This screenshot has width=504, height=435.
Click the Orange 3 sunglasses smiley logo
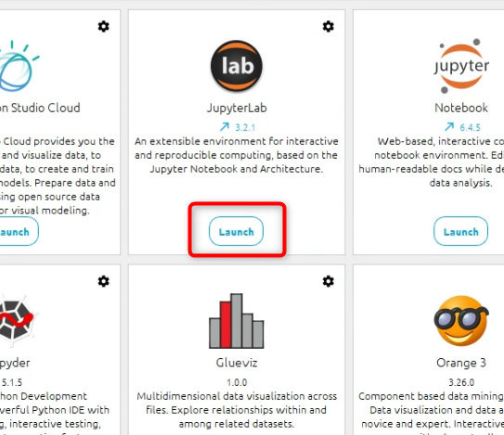click(461, 321)
